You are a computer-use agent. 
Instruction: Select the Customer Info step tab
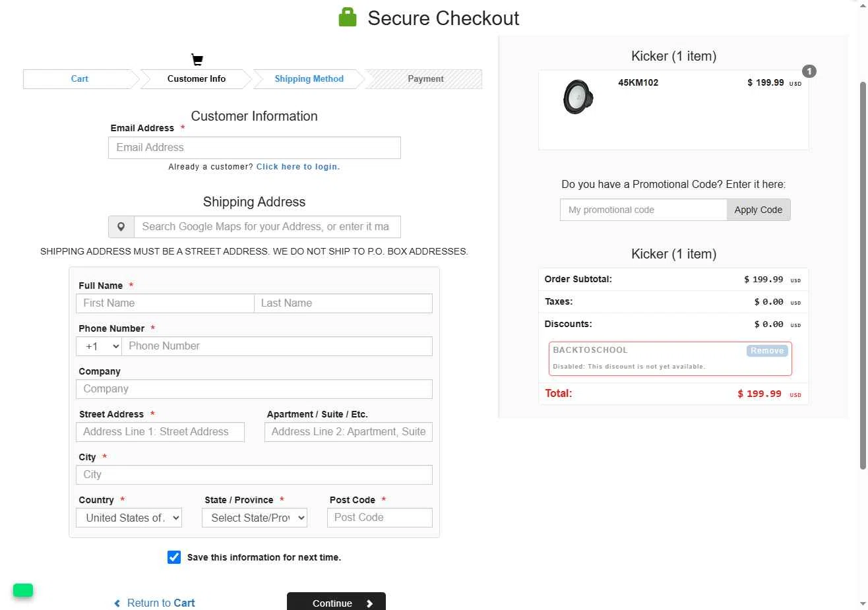pyautogui.click(x=197, y=78)
